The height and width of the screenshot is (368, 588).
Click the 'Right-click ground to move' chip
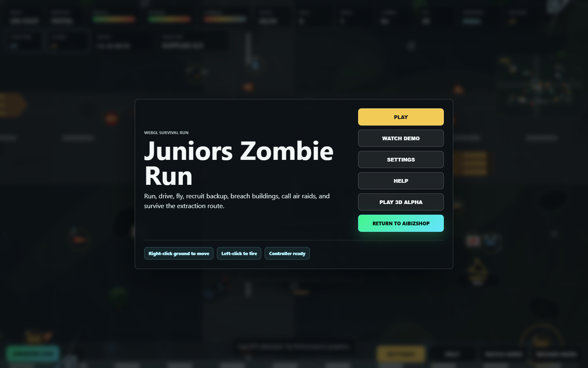click(x=179, y=254)
